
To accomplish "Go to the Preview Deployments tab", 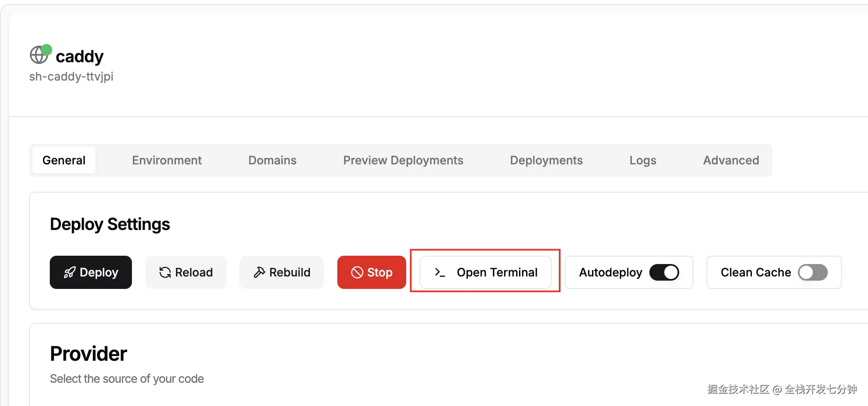I will coord(403,160).
